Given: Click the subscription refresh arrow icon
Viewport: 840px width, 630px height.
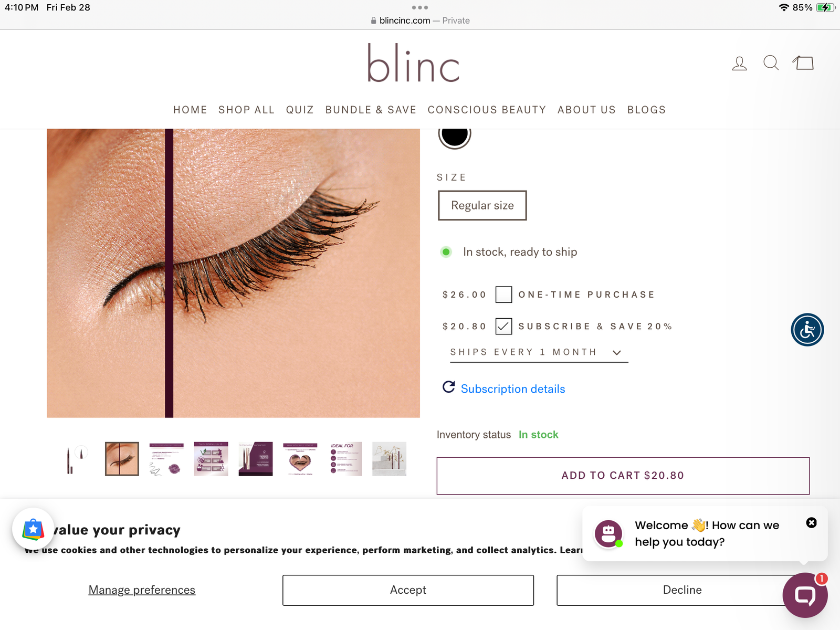Looking at the screenshot, I should pos(448,387).
